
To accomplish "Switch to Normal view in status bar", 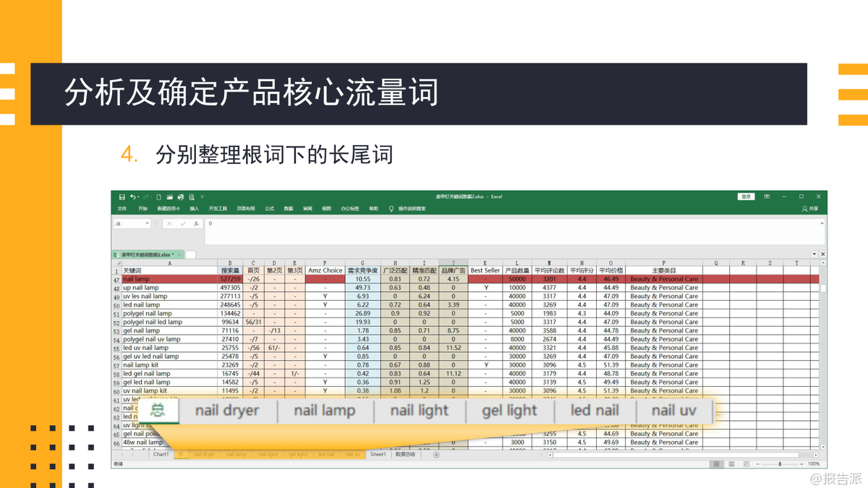I will coord(715,464).
